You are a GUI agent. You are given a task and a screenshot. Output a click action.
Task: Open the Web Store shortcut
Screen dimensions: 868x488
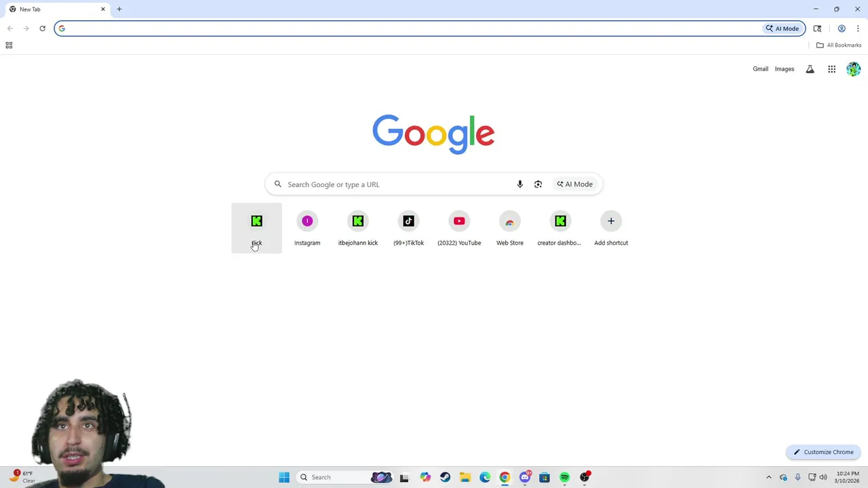coord(510,228)
